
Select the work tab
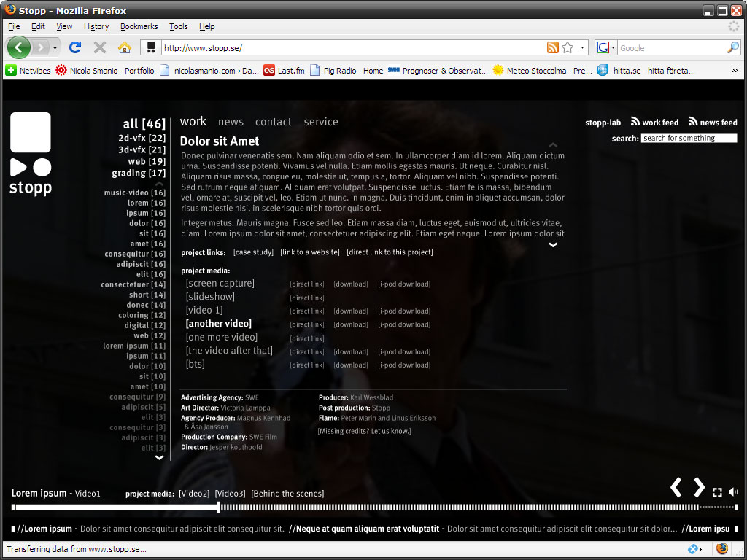(193, 122)
